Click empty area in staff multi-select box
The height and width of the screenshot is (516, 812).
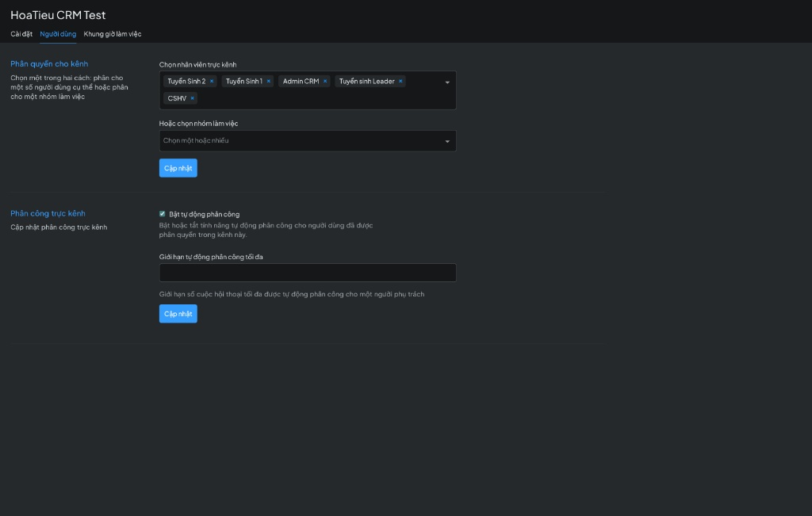click(x=317, y=99)
